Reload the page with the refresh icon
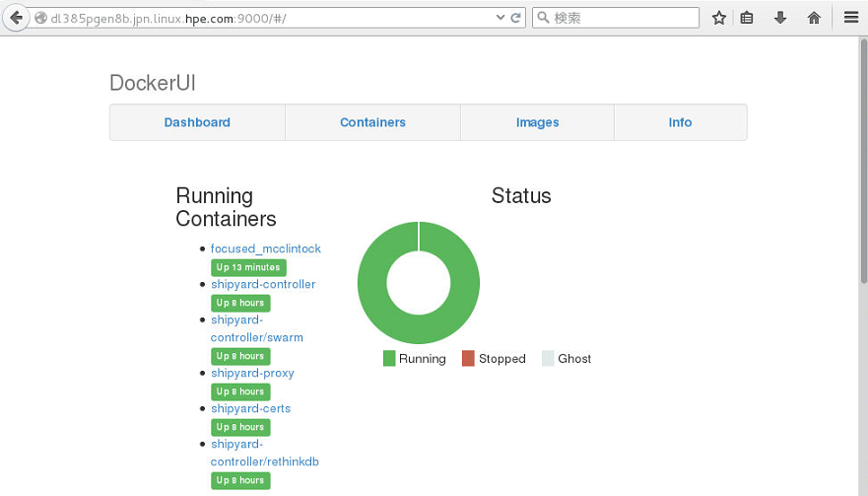Image resolution: width=868 pixels, height=496 pixels. 516,18
